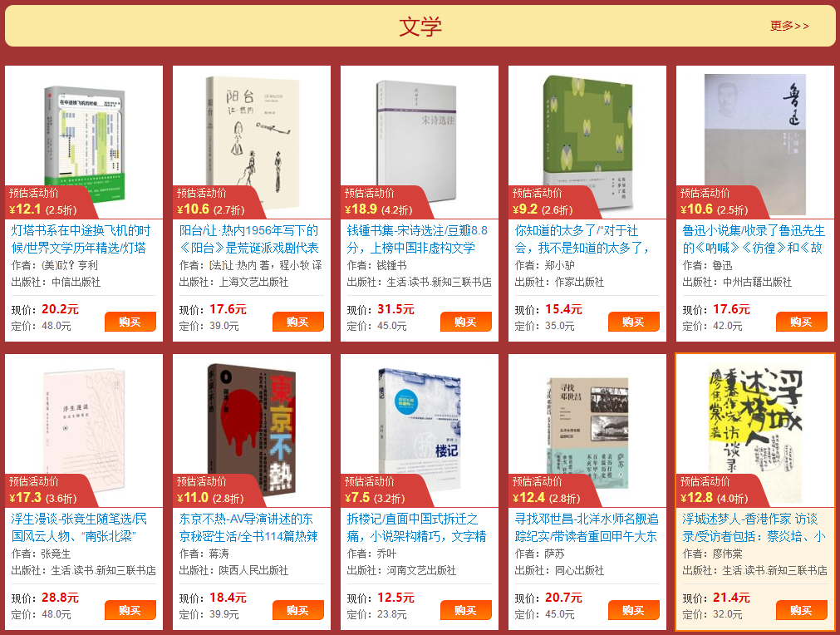Viewport: 840px width, 635px height.
Task: Click the 拆楼记 book cover image
Action: 420,429
